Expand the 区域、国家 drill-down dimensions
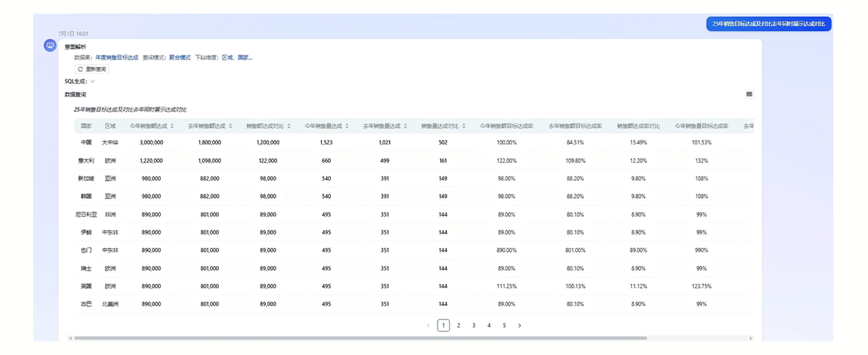The height and width of the screenshot is (355, 868). coord(237,58)
